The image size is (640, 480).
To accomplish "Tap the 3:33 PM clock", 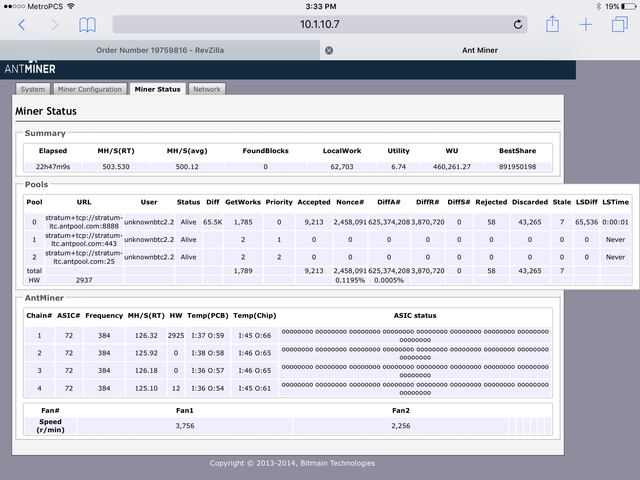I will (x=321, y=7).
